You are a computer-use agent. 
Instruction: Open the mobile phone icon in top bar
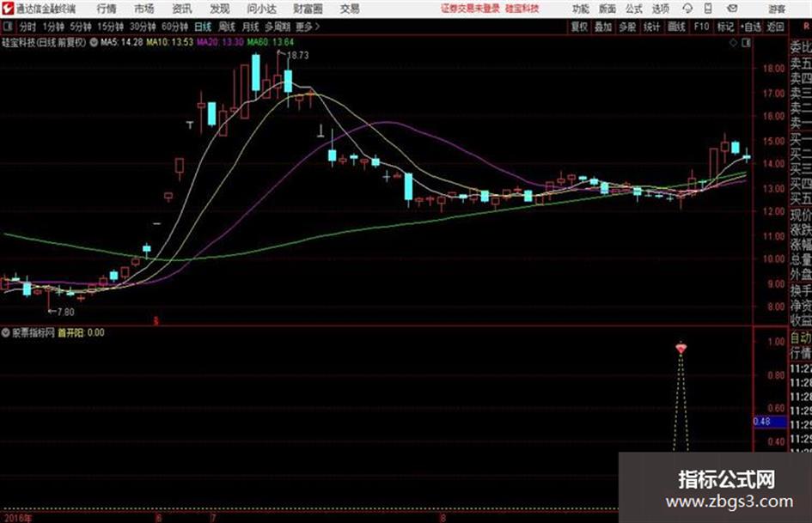tap(708, 9)
